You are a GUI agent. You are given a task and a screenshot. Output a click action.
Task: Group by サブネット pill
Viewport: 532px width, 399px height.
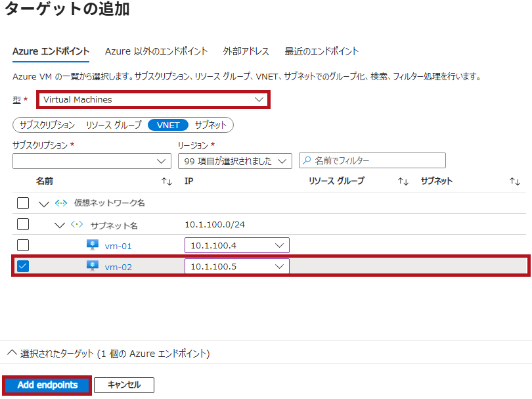(x=210, y=125)
